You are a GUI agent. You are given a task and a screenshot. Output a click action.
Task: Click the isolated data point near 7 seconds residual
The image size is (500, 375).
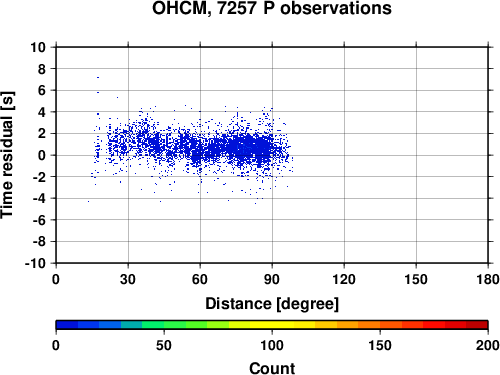[x=98, y=77]
